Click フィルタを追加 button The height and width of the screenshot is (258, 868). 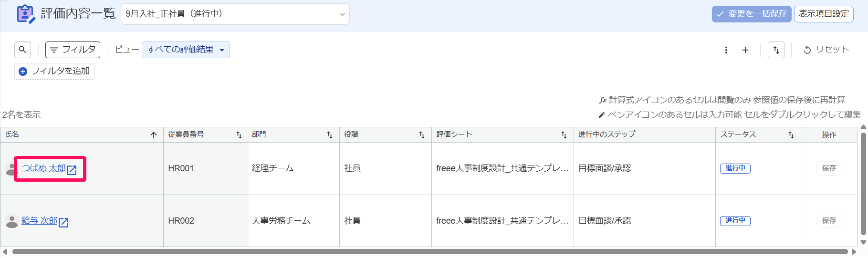tap(54, 71)
